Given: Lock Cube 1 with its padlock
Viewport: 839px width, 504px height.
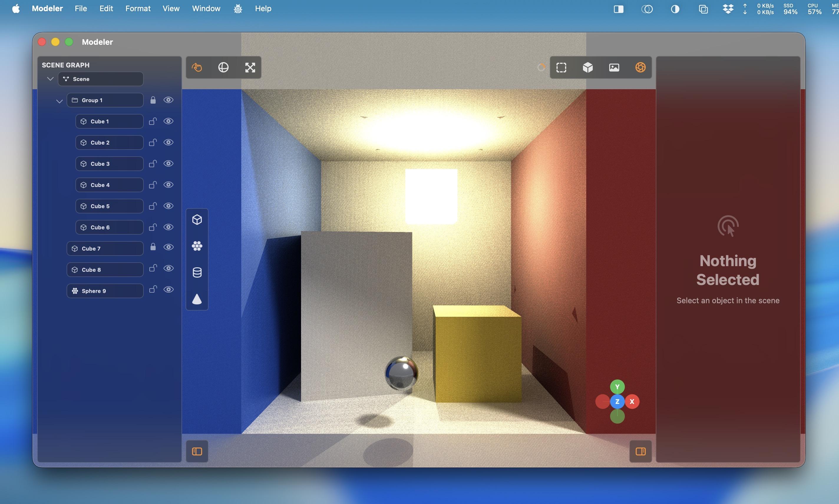Looking at the screenshot, I should 153,121.
